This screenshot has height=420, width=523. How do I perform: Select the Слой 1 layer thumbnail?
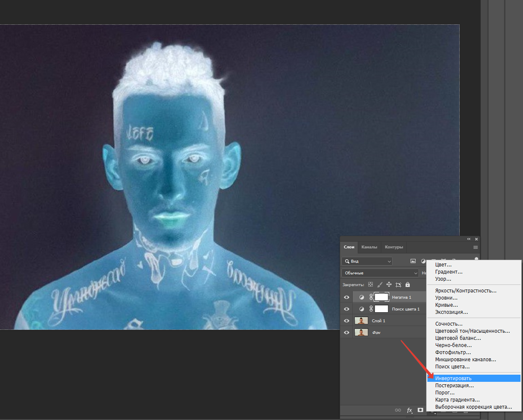tap(361, 321)
